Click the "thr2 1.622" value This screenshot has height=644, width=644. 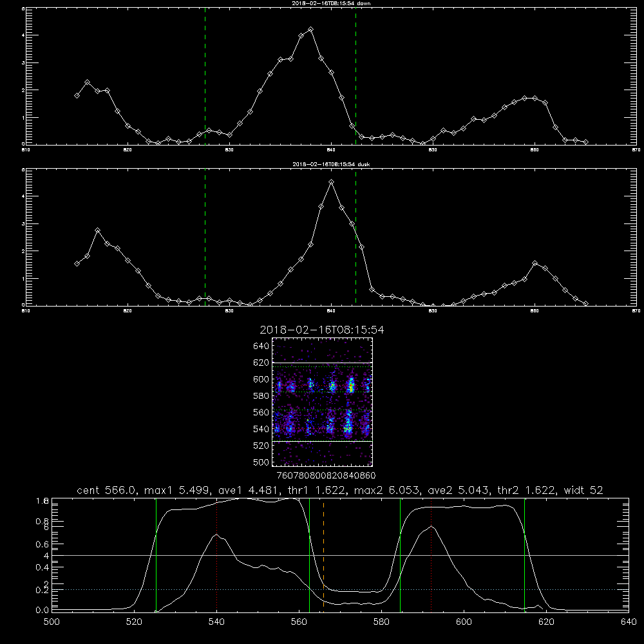[x=526, y=490]
